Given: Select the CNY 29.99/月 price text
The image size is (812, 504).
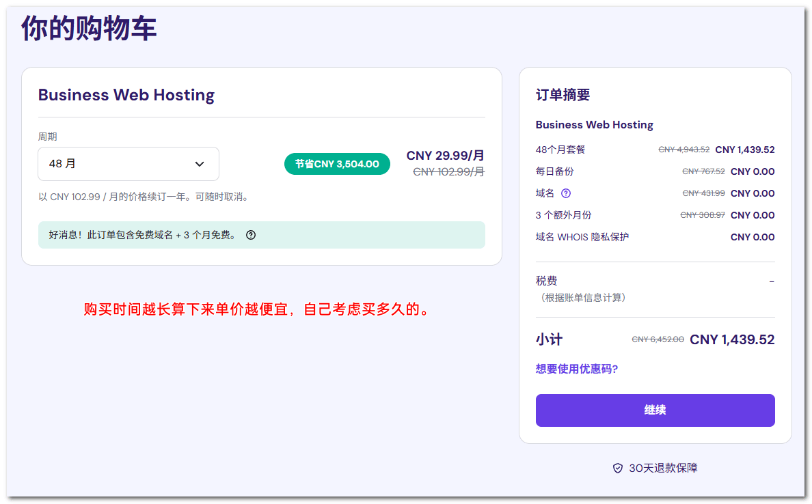Looking at the screenshot, I should (x=445, y=156).
